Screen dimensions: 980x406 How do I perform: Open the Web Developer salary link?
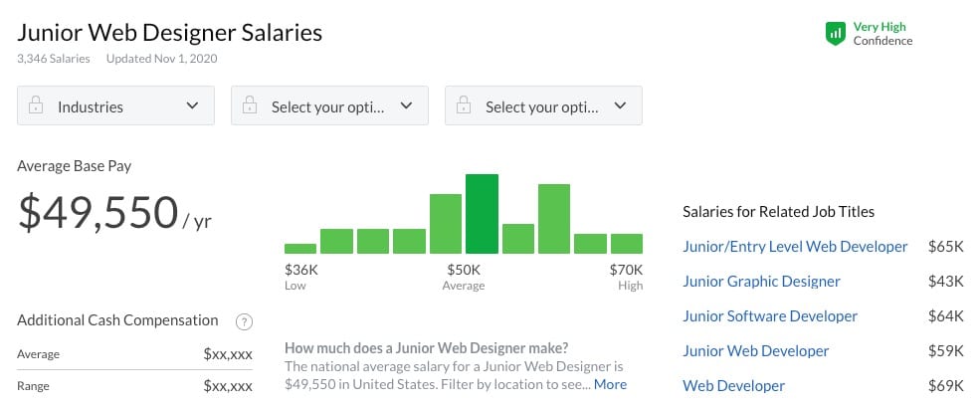(734, 385)
